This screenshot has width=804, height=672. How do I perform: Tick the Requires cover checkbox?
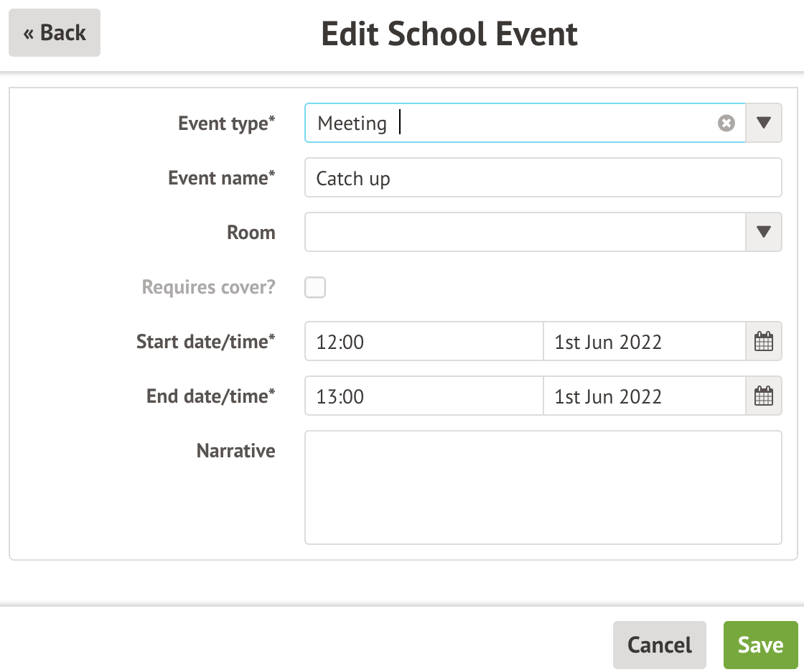[315, 288]
